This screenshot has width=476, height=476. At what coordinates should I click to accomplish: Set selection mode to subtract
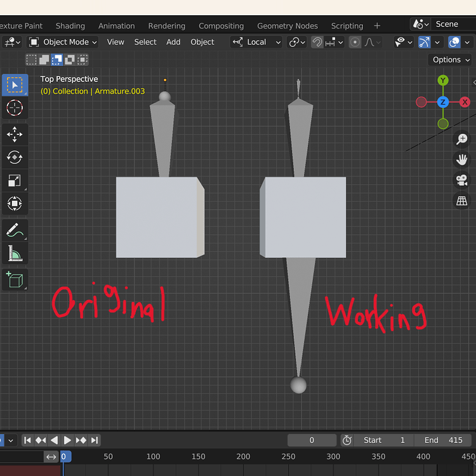point(56,60)
